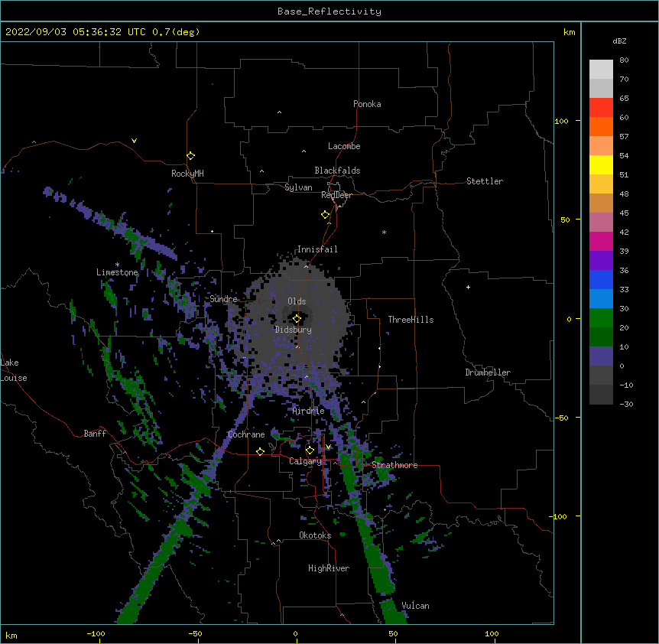Click the asterisk marker above Limestone

pyautogui.click(x=117, y=265)
